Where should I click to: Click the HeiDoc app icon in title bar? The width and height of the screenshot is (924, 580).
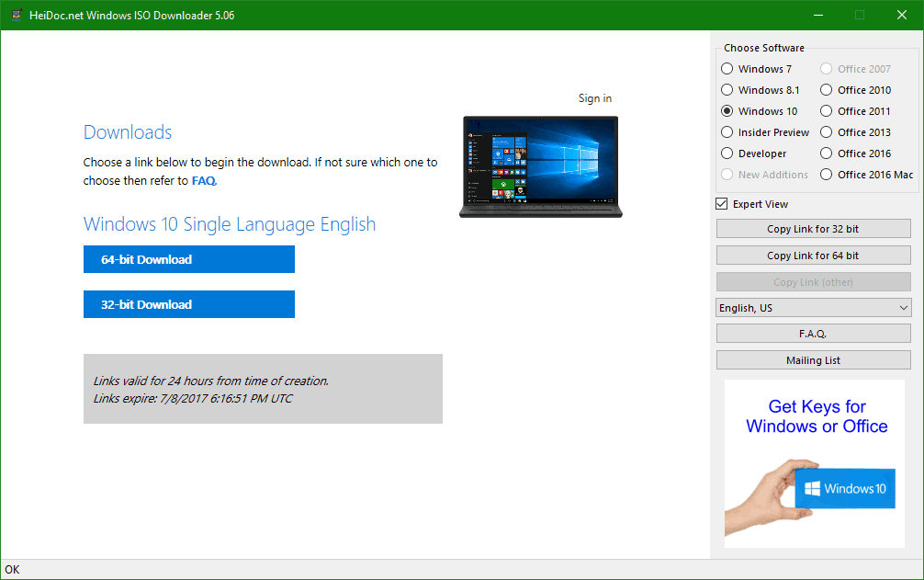click(x=17, y=15)
